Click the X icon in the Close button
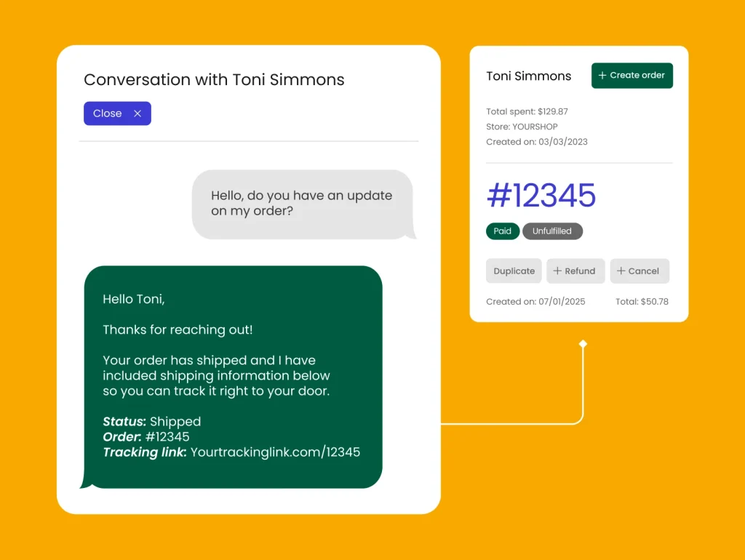Viewport: 745px width, 560px height. point(138,113)
